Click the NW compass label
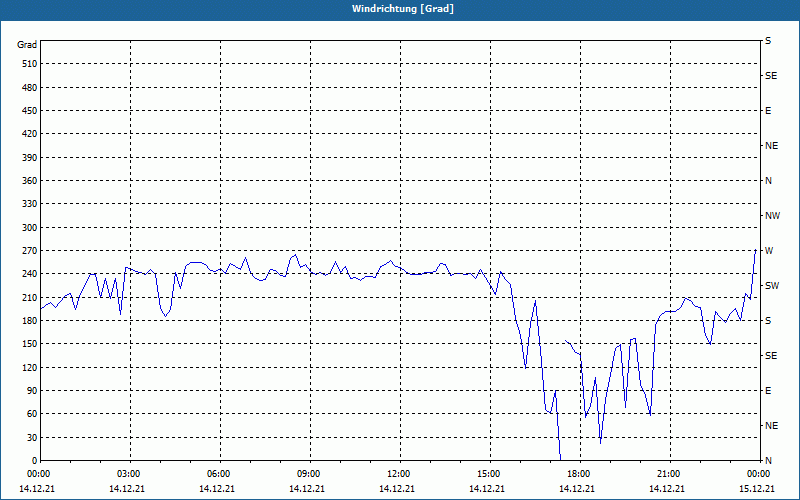Image resolution: width=800 pixels, height=500 pixels. (x=772, y=216)
